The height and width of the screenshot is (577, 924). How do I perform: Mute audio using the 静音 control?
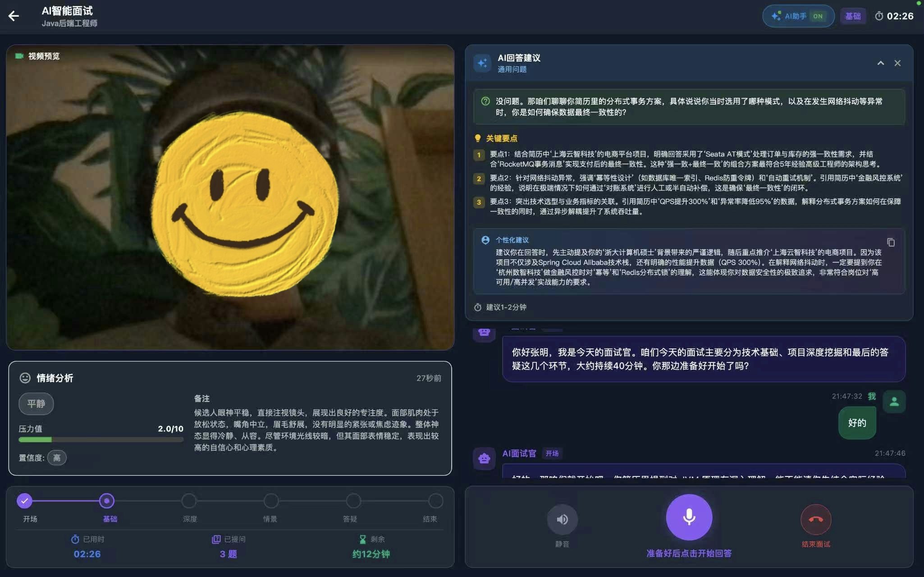point(562,519)
